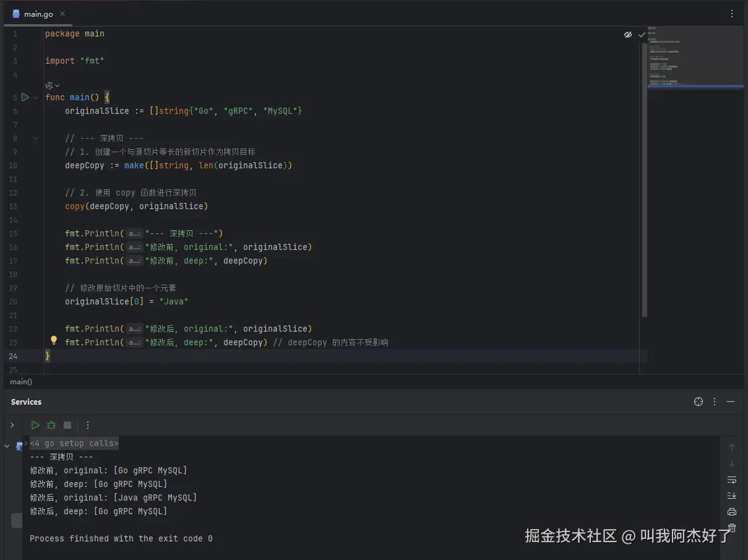Click the code minimap preview

(695, 58)
